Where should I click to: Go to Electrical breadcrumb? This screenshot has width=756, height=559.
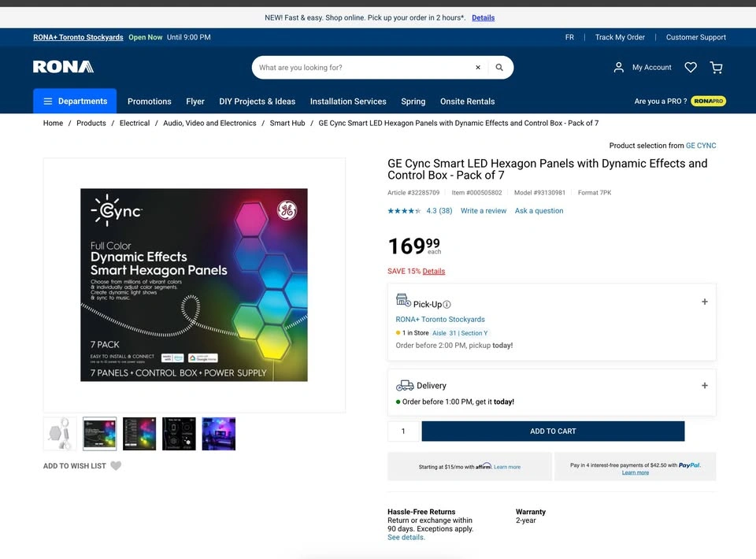click(x=135, y=124)
